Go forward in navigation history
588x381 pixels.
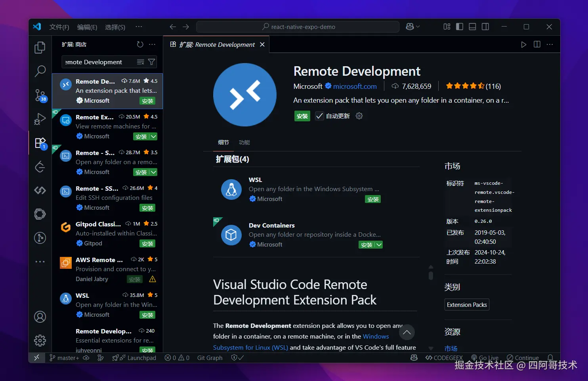pyautogui.click(x=186, y=27)
